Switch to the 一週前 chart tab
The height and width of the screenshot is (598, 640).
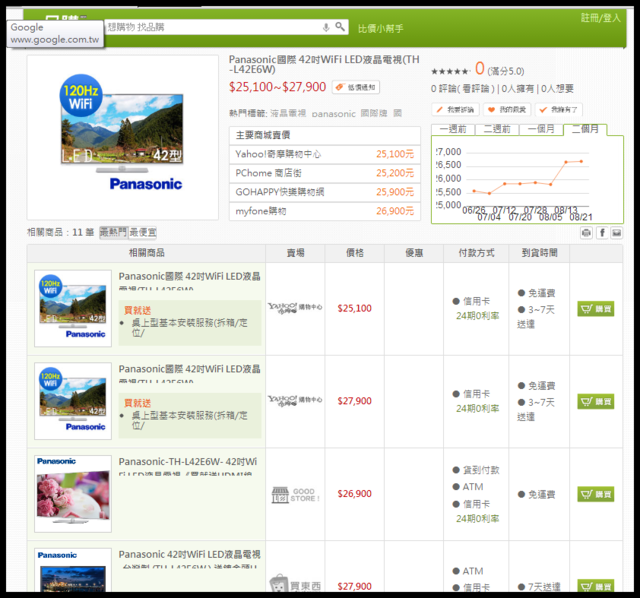coord(453,129)
